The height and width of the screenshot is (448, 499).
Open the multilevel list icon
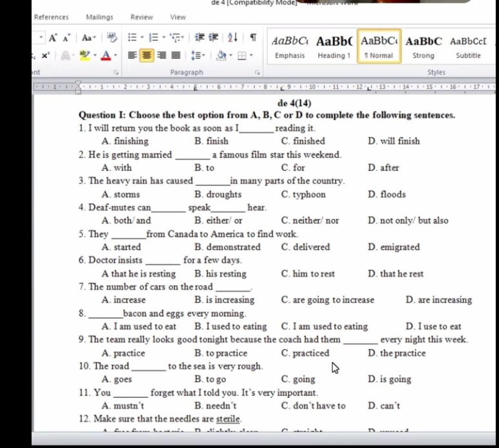click(175, 38)
